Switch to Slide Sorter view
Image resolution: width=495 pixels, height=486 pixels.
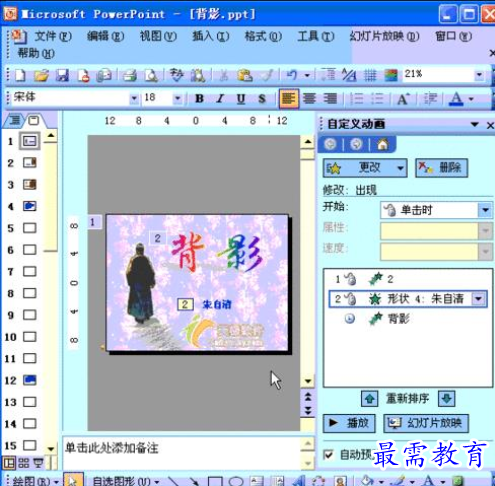(24, 463)
